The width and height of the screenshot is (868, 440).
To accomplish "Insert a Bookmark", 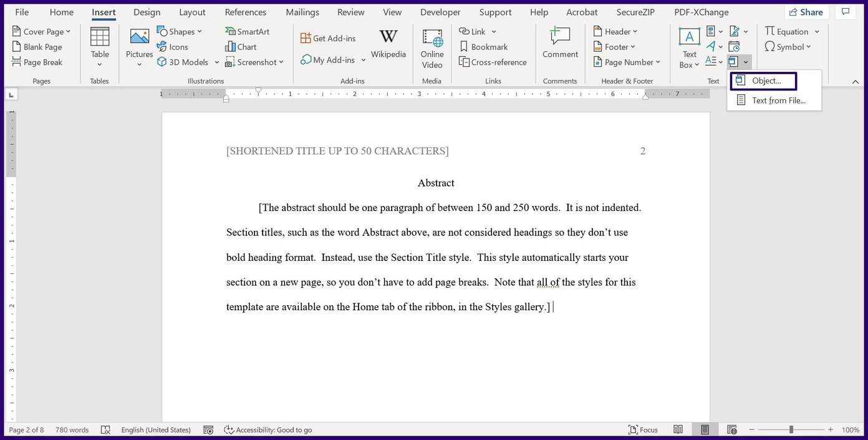I will coord(483,47).
